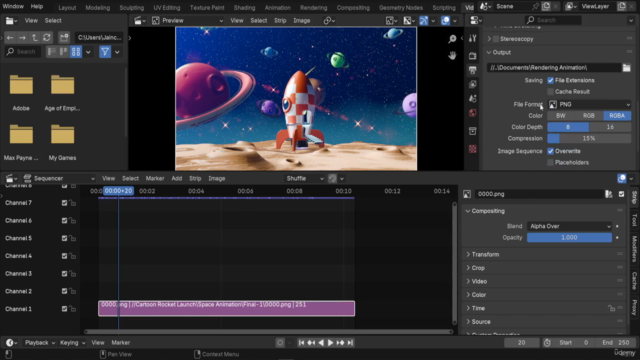The image size is (640, 360).
Task: Open the Tool properties tab icon
Action: [x=473, y=38]
